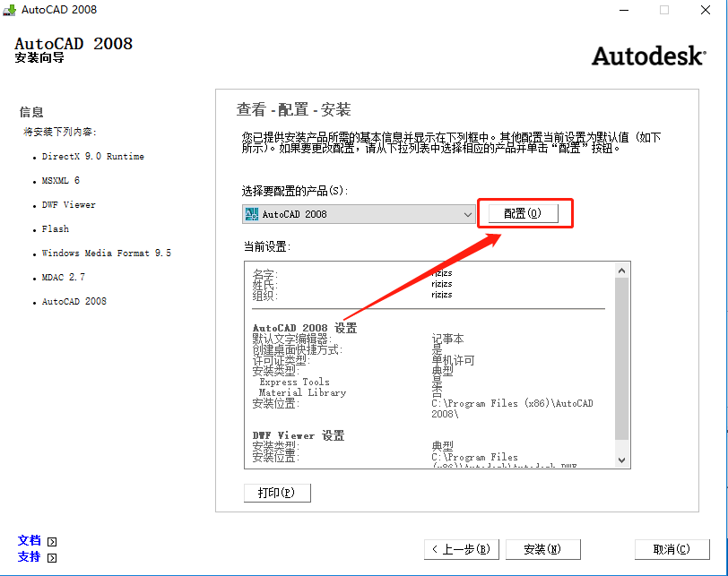This screenshot has width=728, height=576.
Task: Close the AutoCAD 2008 installer window
Action: [706, 10]
